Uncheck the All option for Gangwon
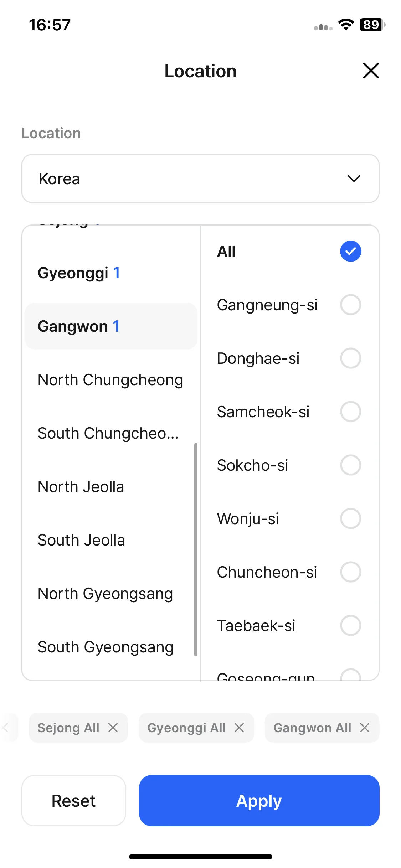401x868 pixels. coord(350,251)
